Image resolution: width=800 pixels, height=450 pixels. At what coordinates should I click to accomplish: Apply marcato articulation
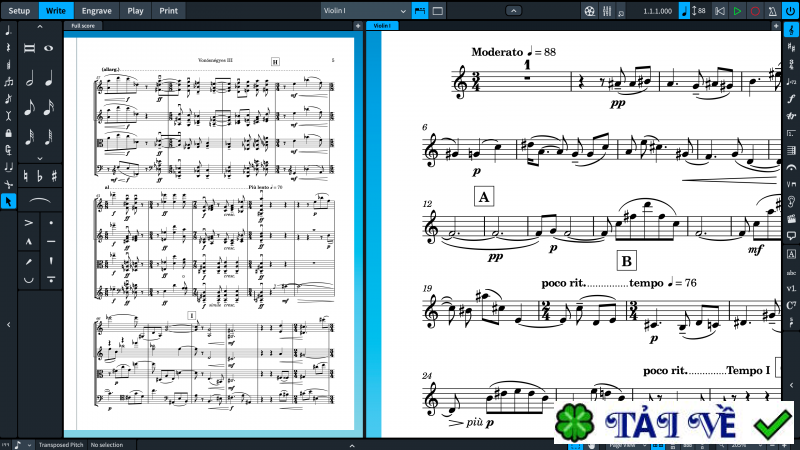tap(29, 242)
